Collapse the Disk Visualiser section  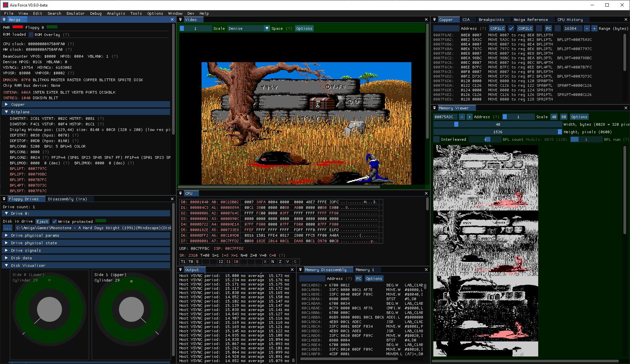click(x=86, y=265)
